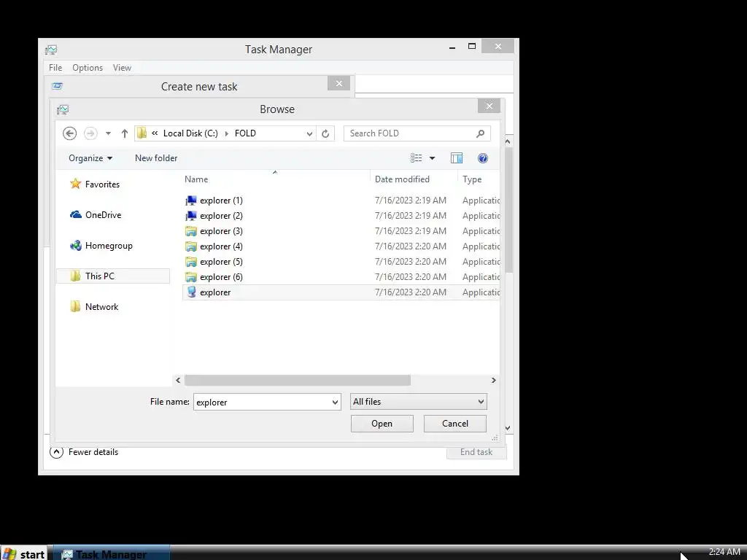The height and width of the screenshot is (560, 747).
Task: Click Task Manager taskbar button
Action: pyautogui.click(x=112, y=553)
